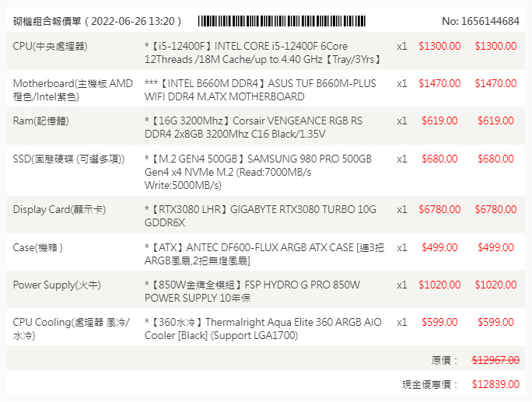532x402 pixels.
Task: Select the Power Supply(火牛) category label
Action: [57, 285]
